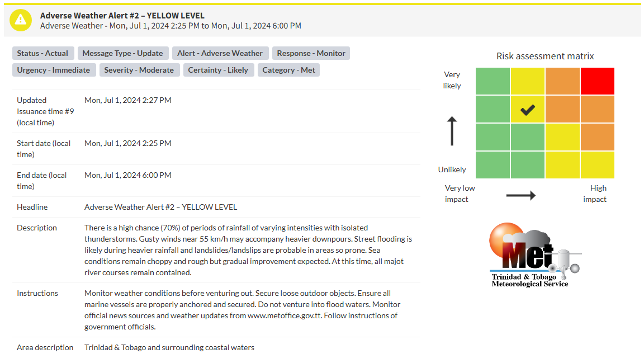Click the checkmark in the risk matrix

[x=527, y=110]
